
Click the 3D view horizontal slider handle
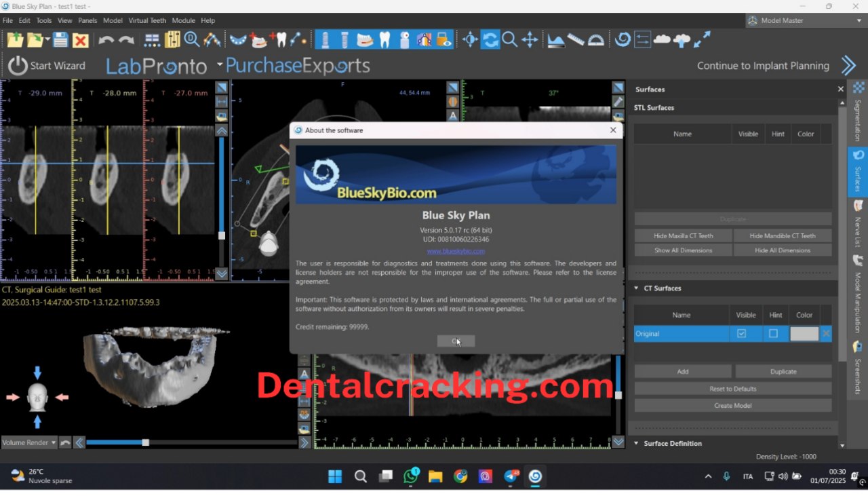click(145, 442)
